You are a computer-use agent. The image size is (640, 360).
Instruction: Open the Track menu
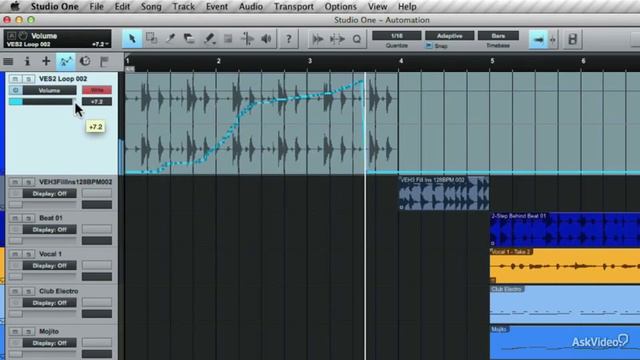tap(183, 7)
